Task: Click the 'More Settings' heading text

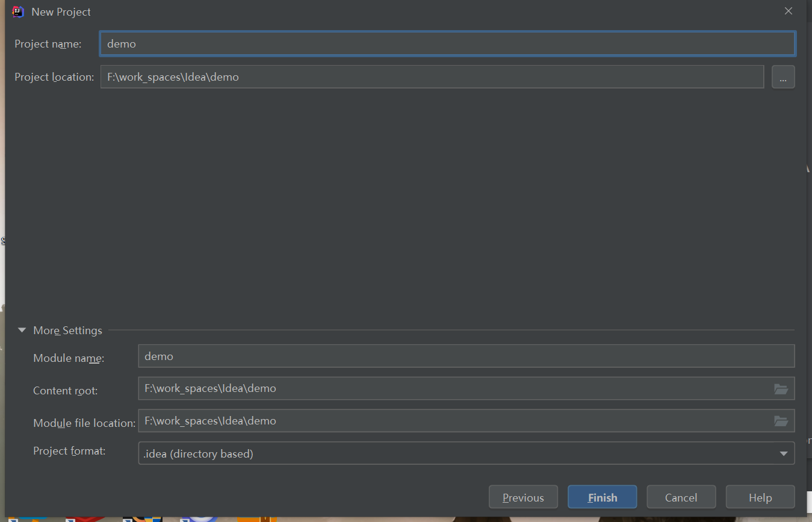Action: tap(67, 331)
